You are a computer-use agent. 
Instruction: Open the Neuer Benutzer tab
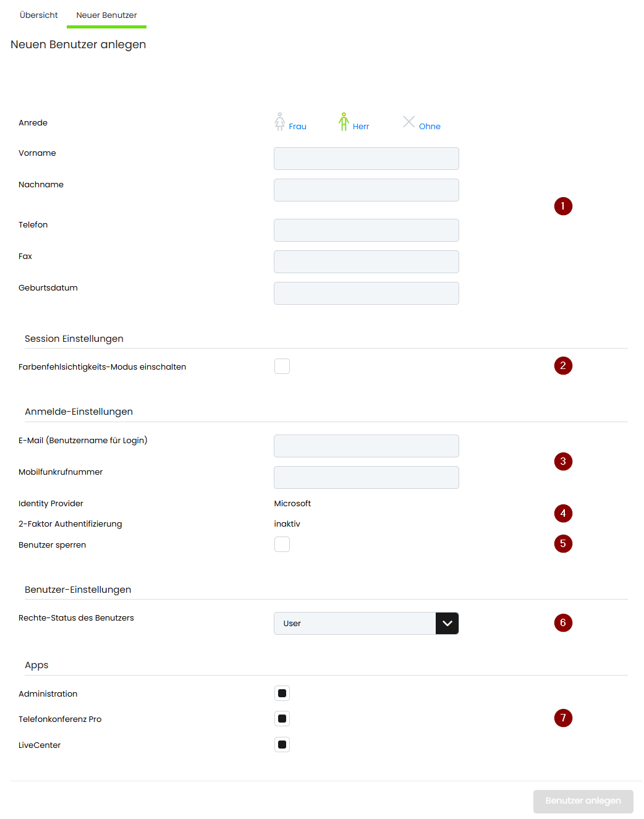click(106, 15)
